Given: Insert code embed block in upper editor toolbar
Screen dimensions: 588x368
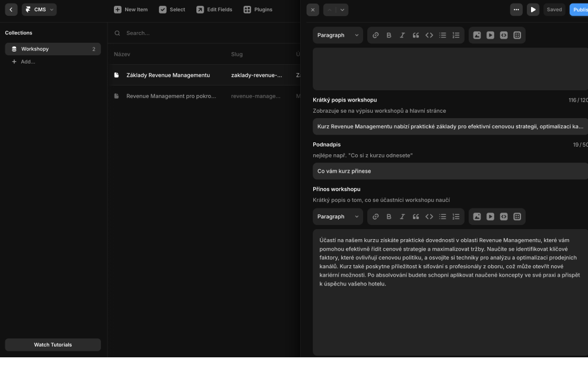Looking at the screenshot, I should click(x=504, y=35).
